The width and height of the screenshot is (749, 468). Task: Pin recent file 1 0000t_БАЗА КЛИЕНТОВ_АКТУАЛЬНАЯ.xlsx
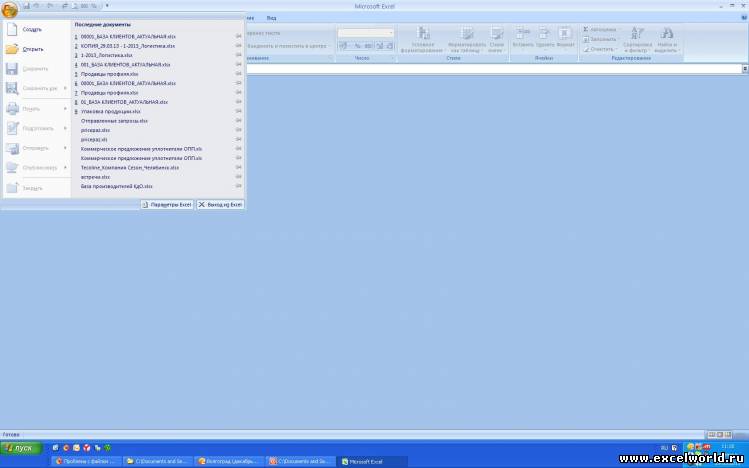click(x=238, y=36)
